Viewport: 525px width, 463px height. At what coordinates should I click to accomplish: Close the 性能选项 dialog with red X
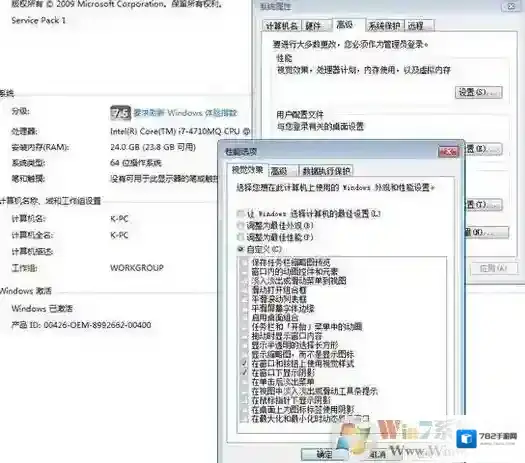click(x=448, y=152)
